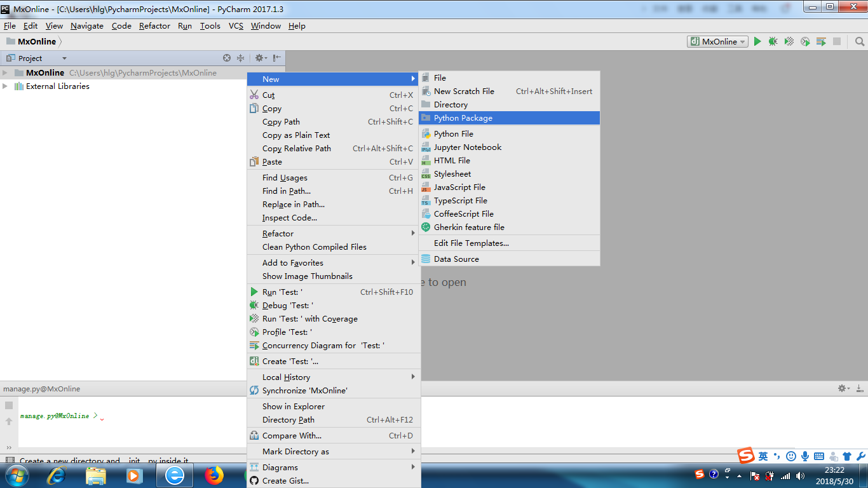868x488 pixels.
Task: Open the File menu
Action: 10,25
